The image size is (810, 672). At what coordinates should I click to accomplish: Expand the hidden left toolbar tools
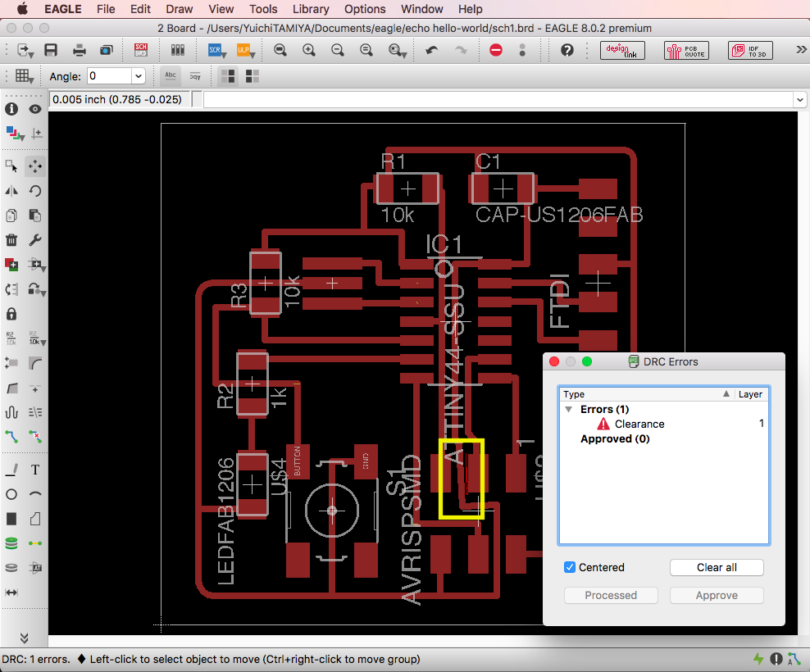tap(24, 638)
